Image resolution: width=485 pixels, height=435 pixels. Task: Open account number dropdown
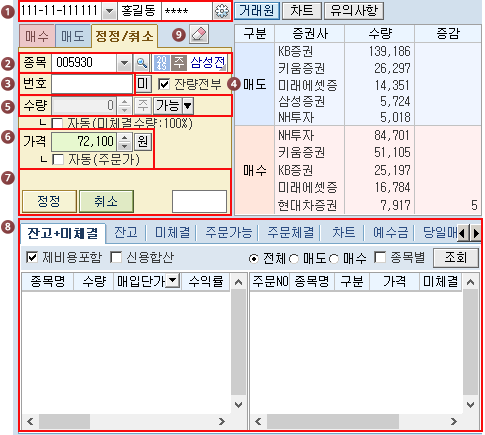109,11
